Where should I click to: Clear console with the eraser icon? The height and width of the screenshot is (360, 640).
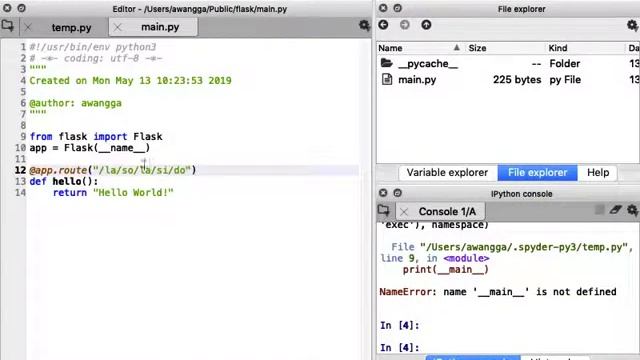tap(615, 210)
